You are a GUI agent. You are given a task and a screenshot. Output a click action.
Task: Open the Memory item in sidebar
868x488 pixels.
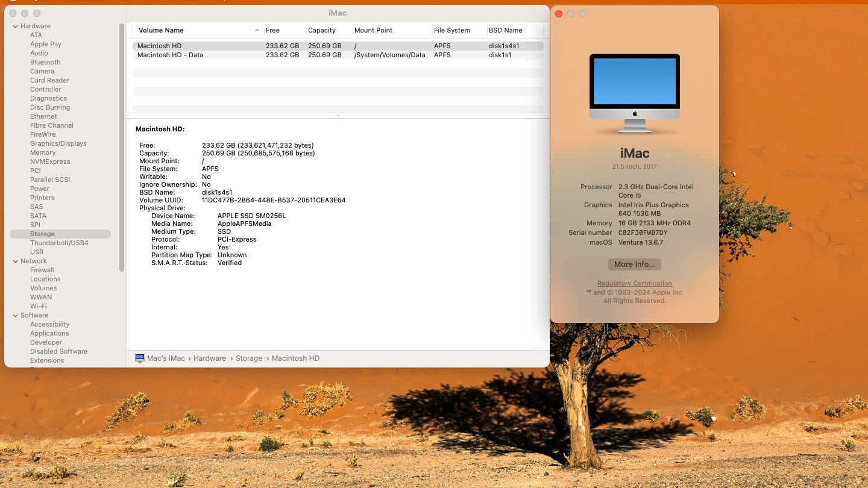(43, 152)
